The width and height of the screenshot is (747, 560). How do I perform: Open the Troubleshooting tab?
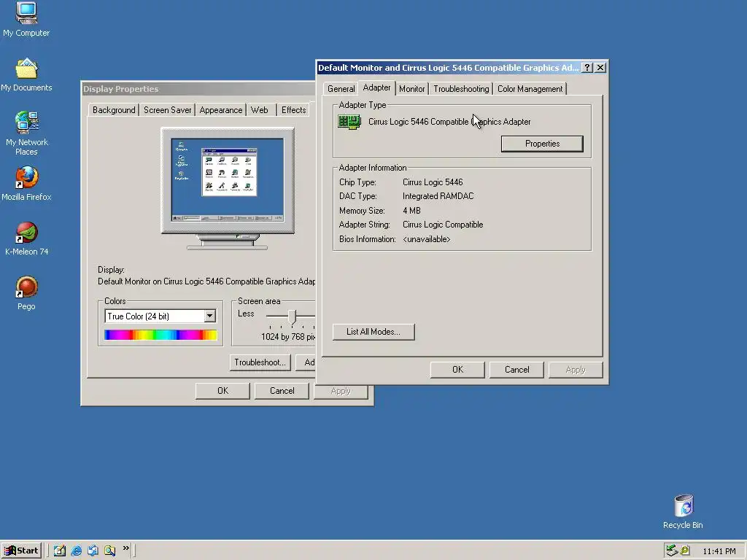pos(461,89)
